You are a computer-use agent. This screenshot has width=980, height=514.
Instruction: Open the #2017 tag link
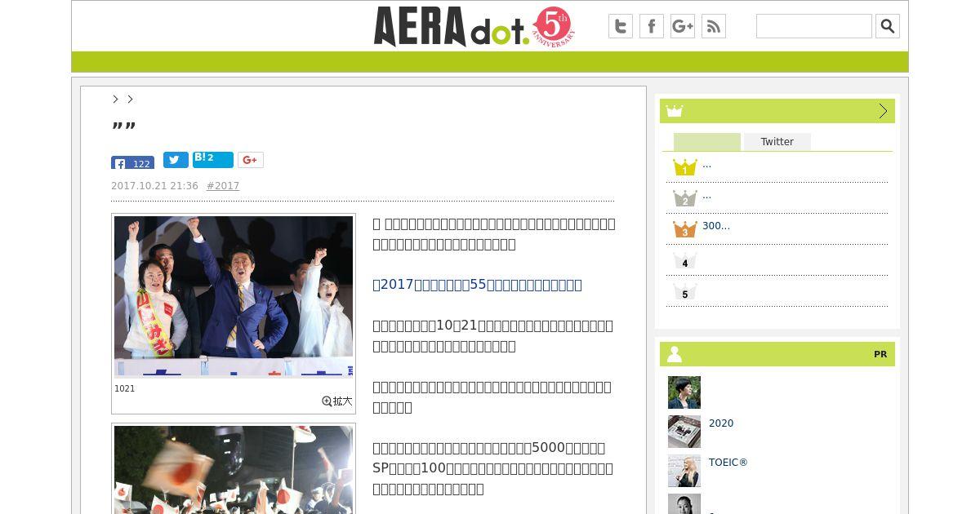[x=223, y=186]
